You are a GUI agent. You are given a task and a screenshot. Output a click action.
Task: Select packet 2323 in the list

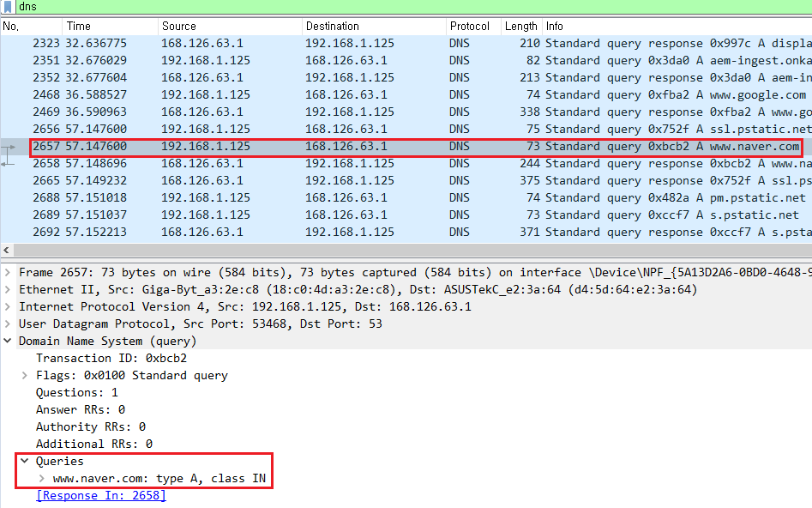[x=406, y=44]
